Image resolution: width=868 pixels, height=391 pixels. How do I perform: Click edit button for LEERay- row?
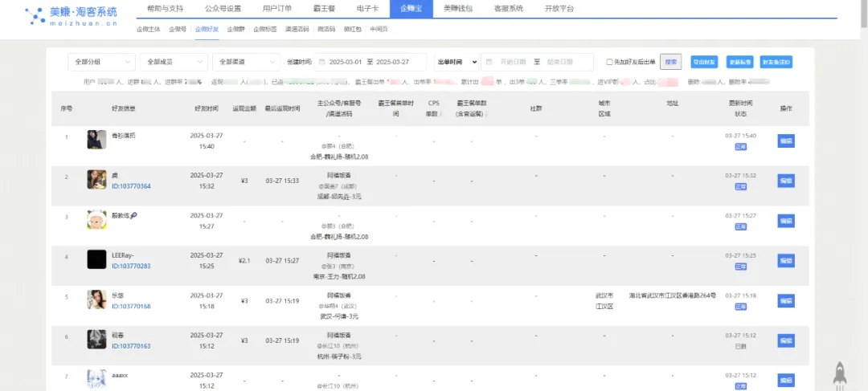786,260
